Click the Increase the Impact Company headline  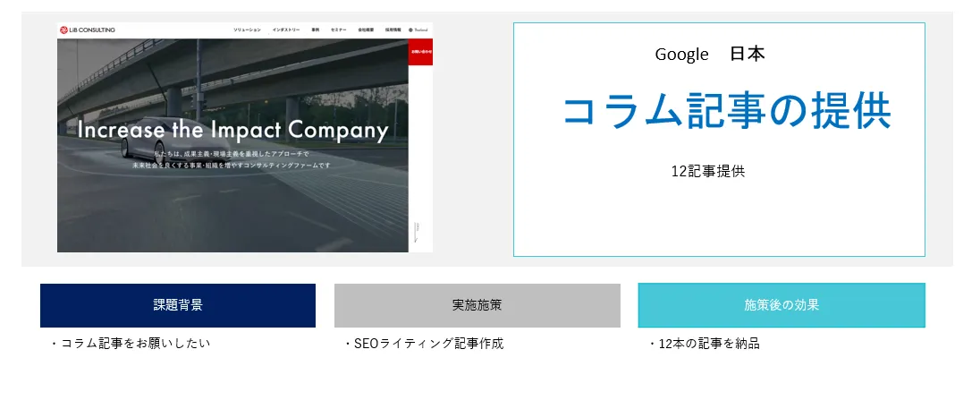tap(232, 130)
